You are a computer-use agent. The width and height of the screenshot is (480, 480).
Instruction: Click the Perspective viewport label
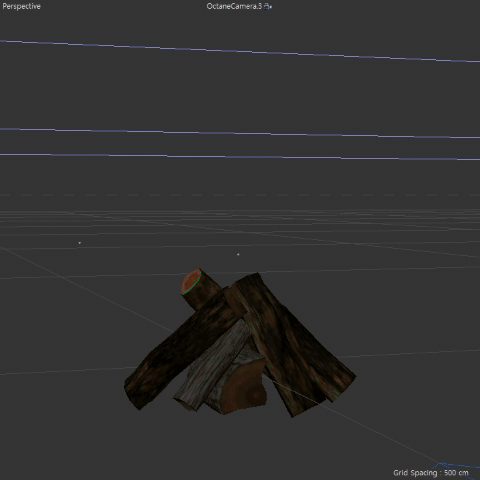(x=21, y=6)
